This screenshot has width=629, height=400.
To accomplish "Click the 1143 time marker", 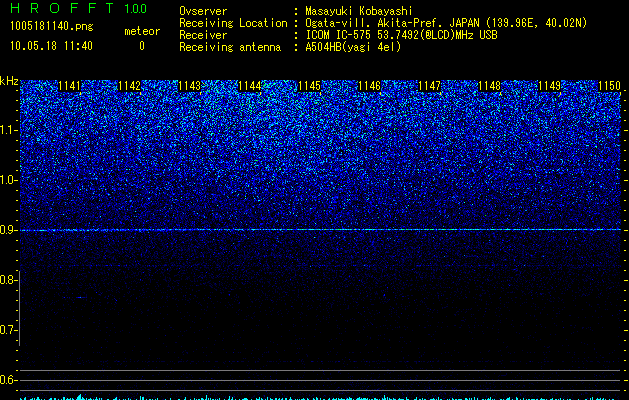I will pos(189,86).
